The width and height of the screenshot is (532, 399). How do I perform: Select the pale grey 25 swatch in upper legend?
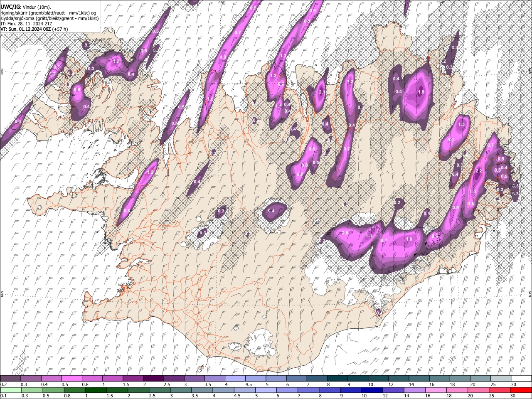(500, 378)
